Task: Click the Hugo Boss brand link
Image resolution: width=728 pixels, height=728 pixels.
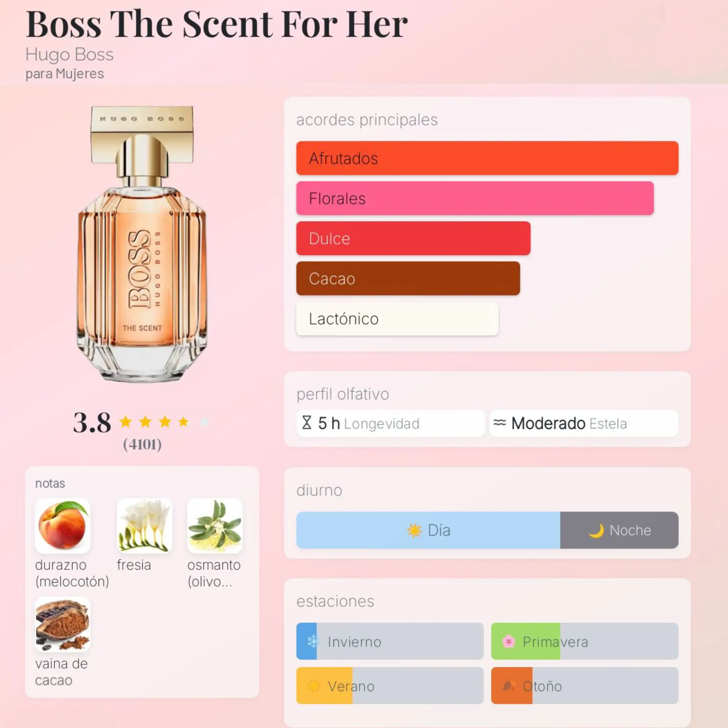Action: (69, 55)
